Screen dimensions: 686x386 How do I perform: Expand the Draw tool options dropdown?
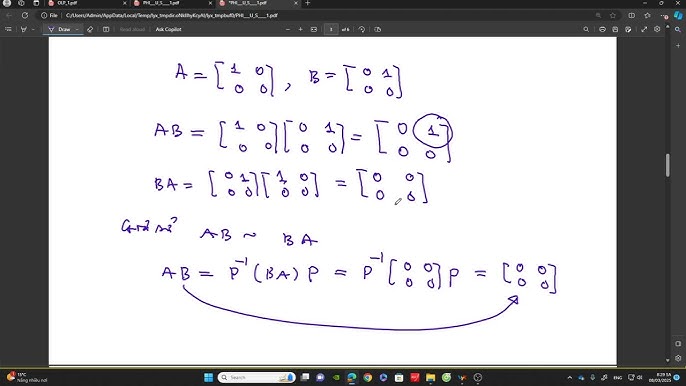77,29
